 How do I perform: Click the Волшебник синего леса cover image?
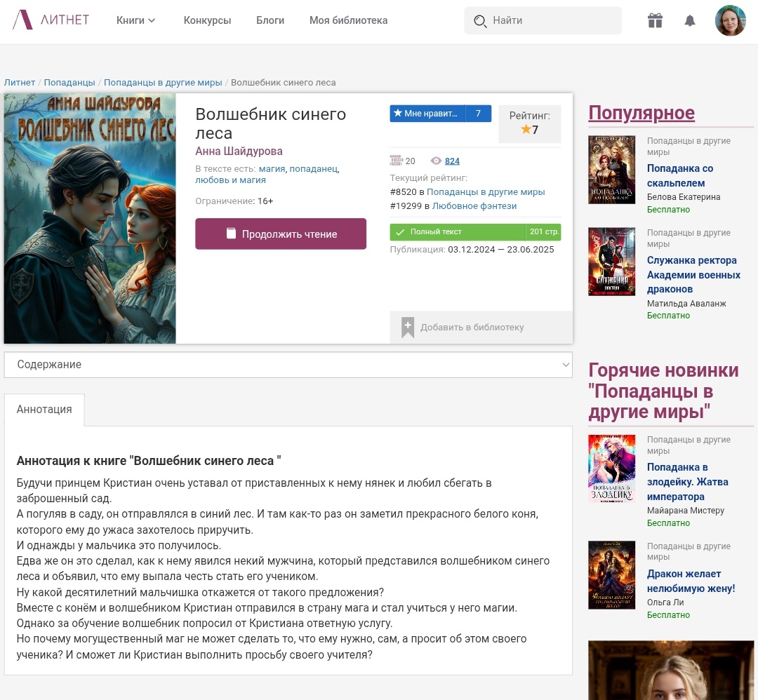coord(90,218)
